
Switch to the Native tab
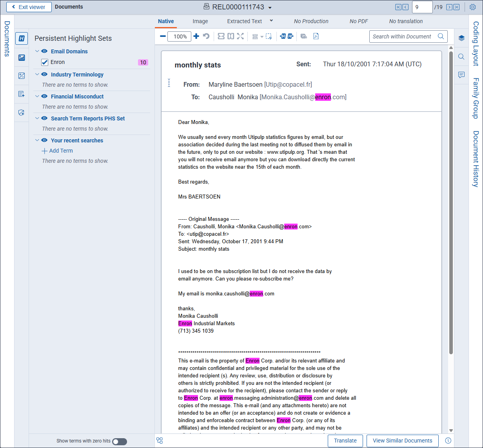pos(166,21)
